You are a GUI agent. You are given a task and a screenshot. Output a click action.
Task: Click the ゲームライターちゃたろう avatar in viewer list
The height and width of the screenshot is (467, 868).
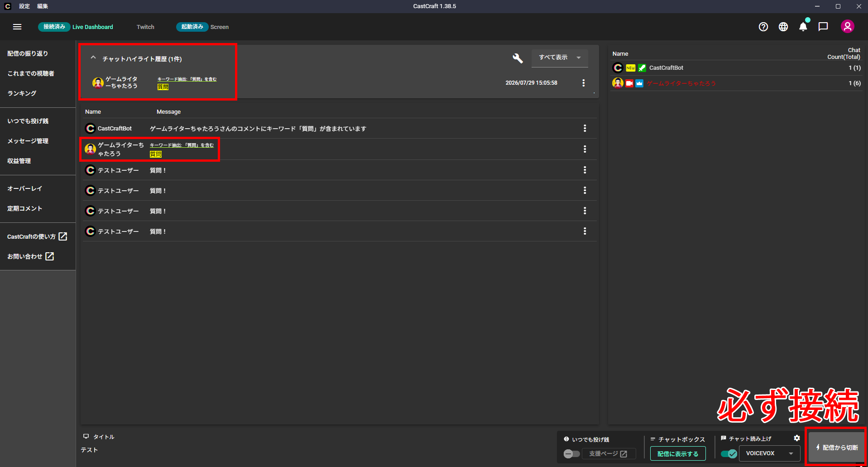click(618, 83)
